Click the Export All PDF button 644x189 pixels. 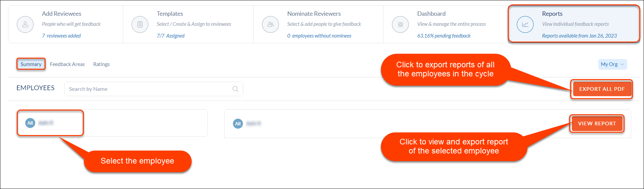click(x=602, y=89)
